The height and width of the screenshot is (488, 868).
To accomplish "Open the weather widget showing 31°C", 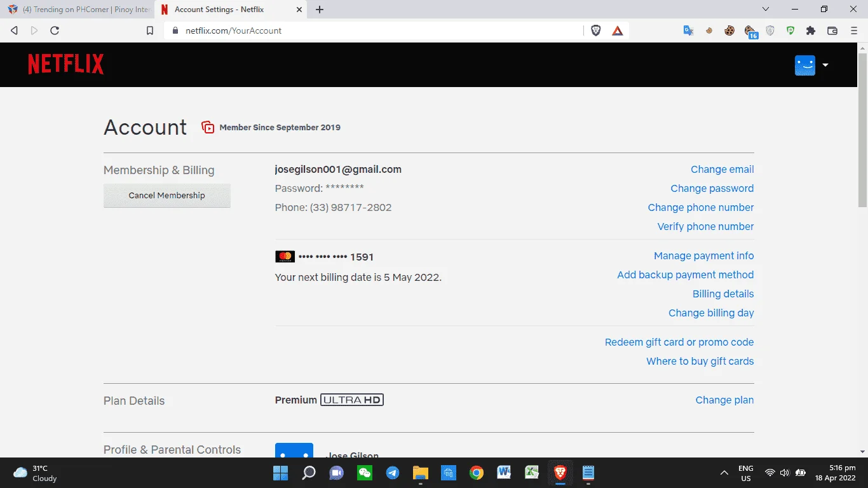I will coord(36,473).
